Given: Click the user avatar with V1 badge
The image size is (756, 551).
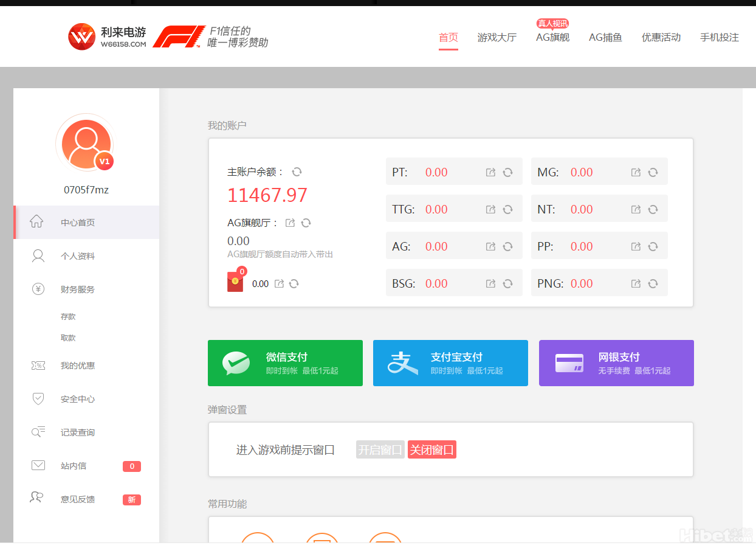Looking at the screenshot, I should 85,142.
